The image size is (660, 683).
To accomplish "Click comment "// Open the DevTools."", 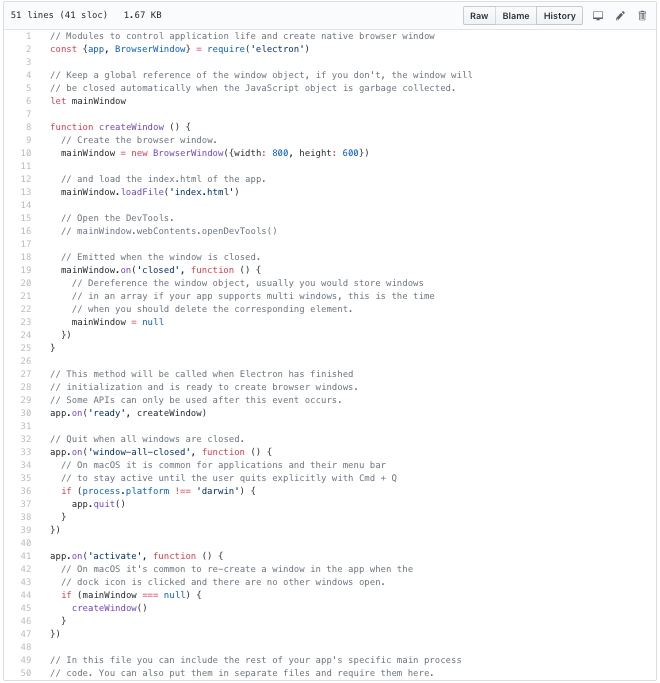I will point(118,218).
